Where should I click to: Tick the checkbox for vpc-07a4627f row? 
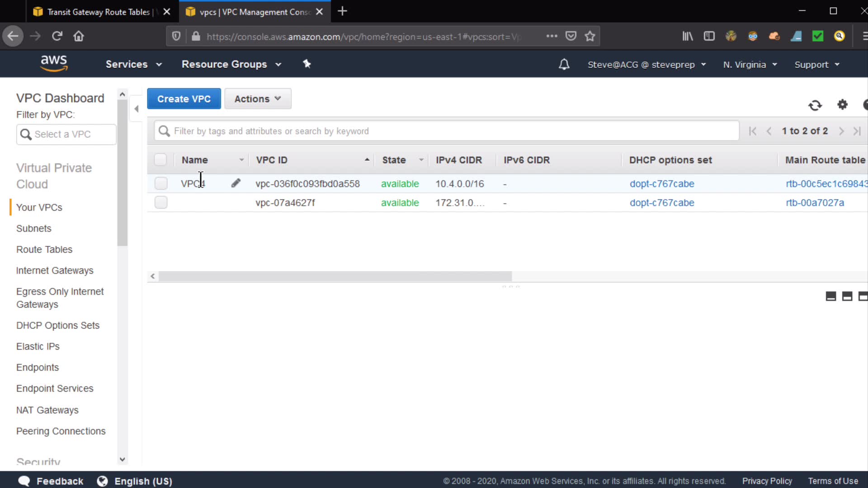[161, 202]
